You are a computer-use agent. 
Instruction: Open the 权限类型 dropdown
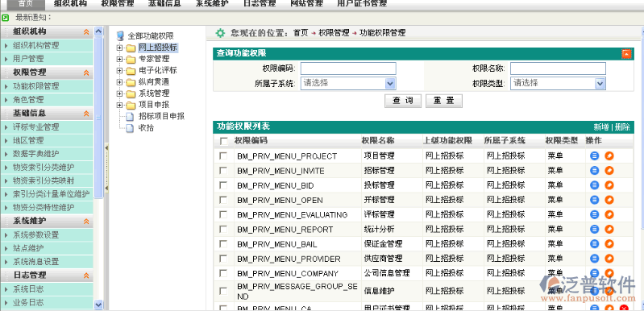pos(559,83)
